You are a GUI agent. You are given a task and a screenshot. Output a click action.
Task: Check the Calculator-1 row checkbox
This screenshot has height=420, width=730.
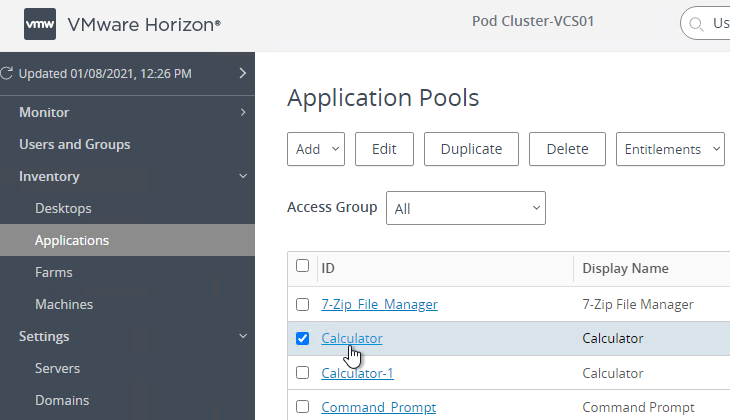click(302, 373)
